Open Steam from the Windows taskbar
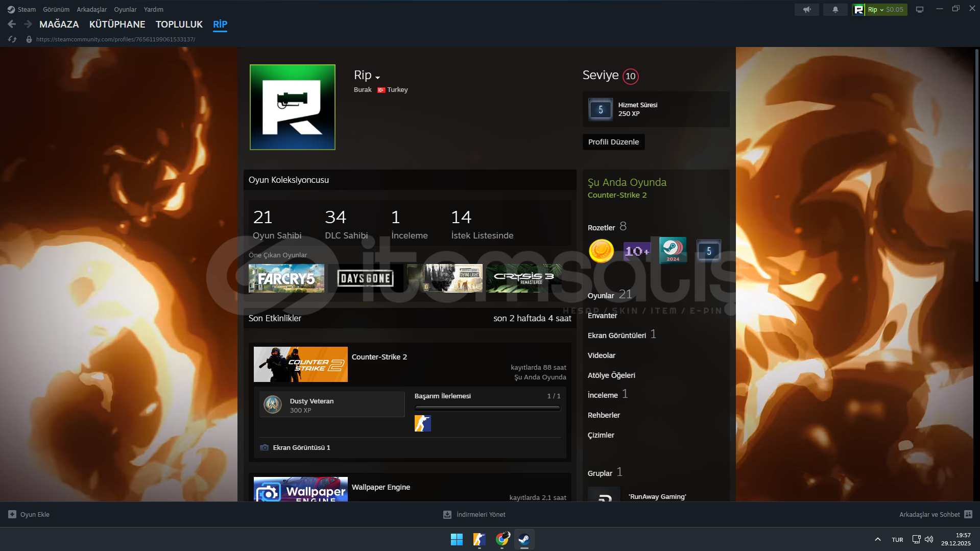 tap(524, 539)
